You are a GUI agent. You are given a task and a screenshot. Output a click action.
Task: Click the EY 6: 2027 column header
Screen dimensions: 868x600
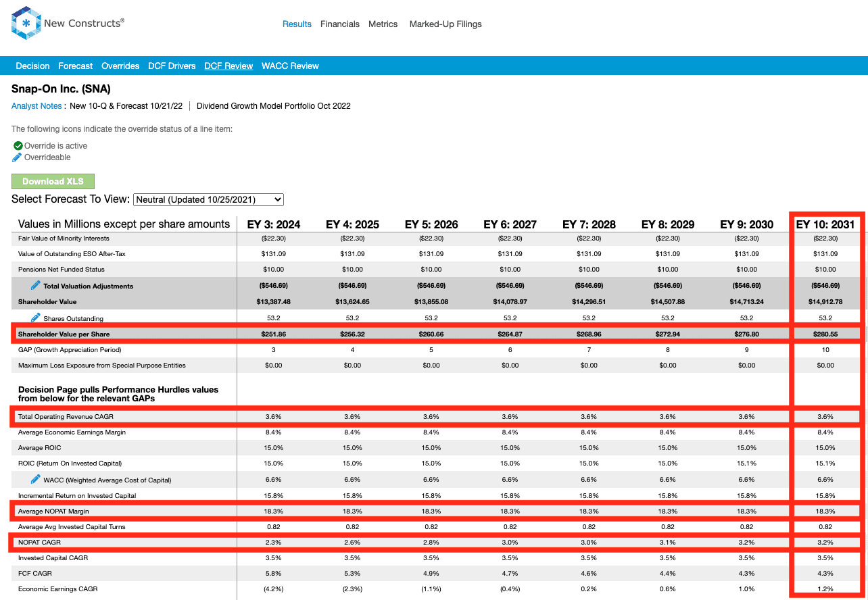510,224
